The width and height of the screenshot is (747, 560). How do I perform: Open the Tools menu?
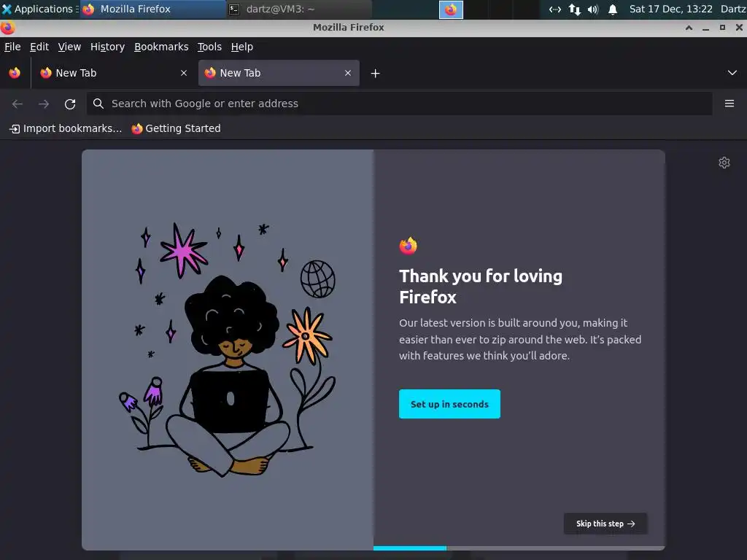(209, 47)
